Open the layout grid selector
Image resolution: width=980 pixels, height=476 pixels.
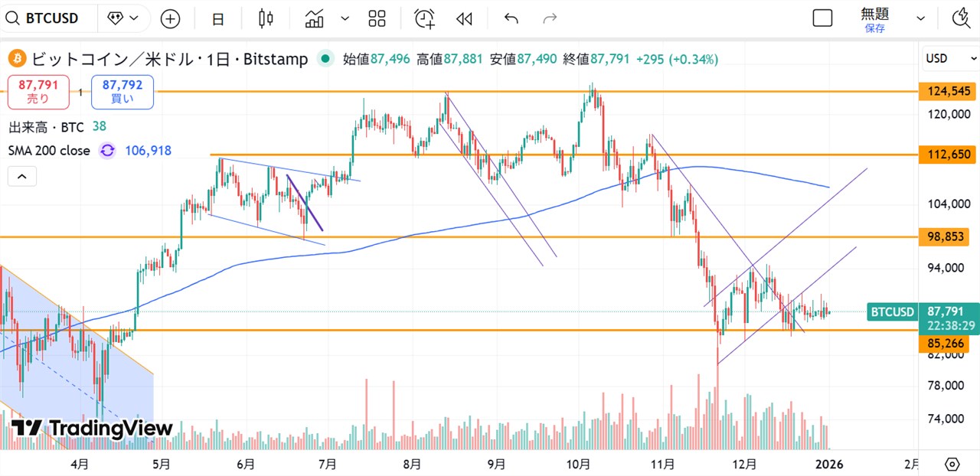point(377,19)
